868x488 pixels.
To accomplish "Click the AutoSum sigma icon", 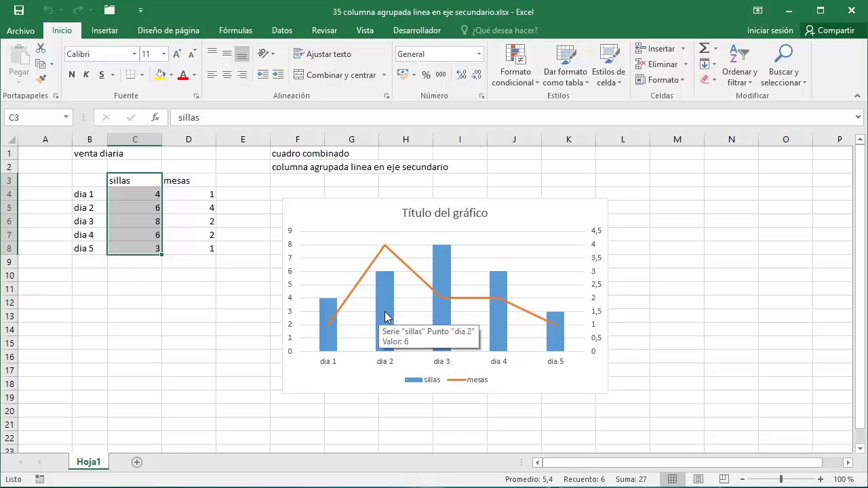I will pos(705,48).
